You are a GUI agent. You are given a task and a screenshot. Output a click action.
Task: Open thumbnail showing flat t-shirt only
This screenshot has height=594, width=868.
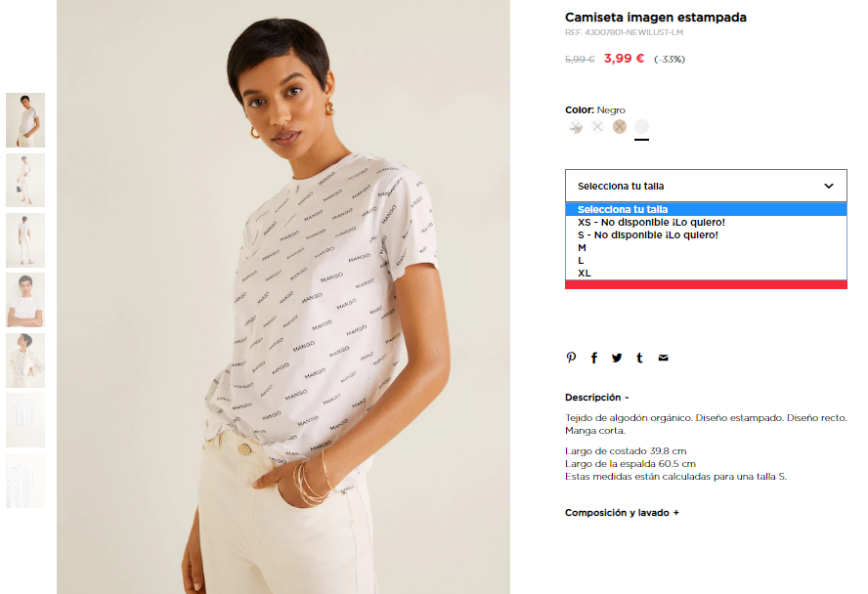coord(25,420)
